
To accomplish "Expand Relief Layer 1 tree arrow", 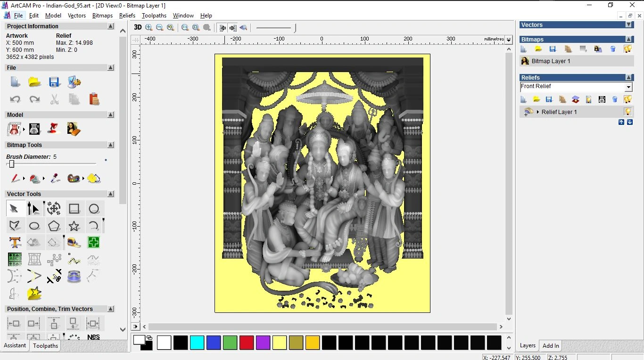I will 538,112.
